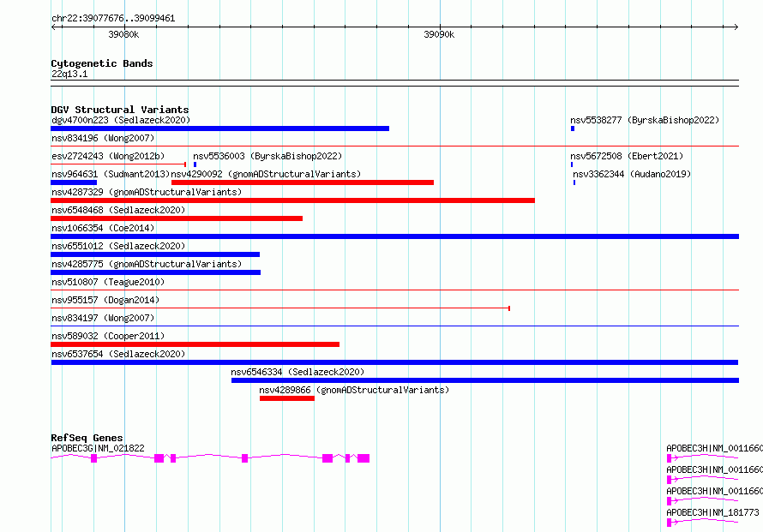Screen dimensions: 763x532
Task: Open APOBEC3H|NM_181773 gene label
Action: pos(712,513)
